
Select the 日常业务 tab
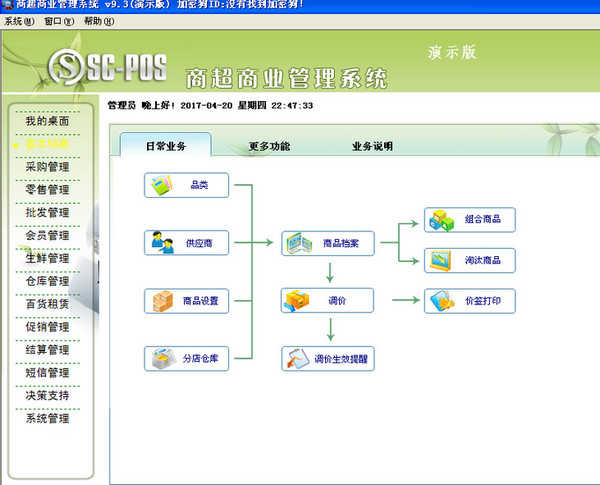pyautogui.click(x=165, y=146)
